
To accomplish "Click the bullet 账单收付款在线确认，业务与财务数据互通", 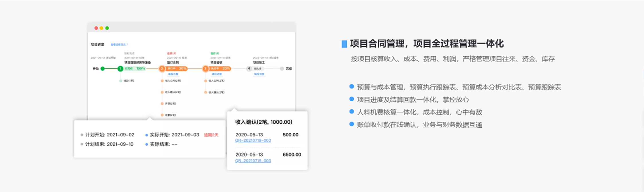I will (x=419, y=125).
